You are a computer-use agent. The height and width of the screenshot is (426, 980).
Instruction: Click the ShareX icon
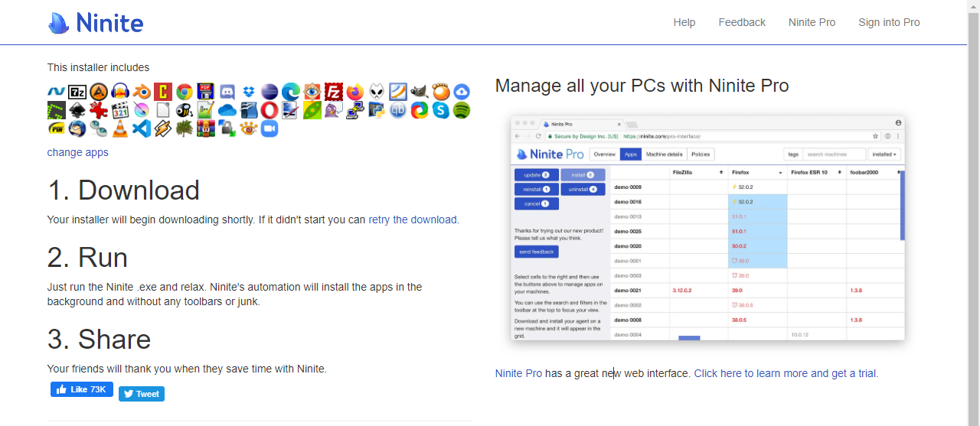pyautogui.click(x=420, y=110)
